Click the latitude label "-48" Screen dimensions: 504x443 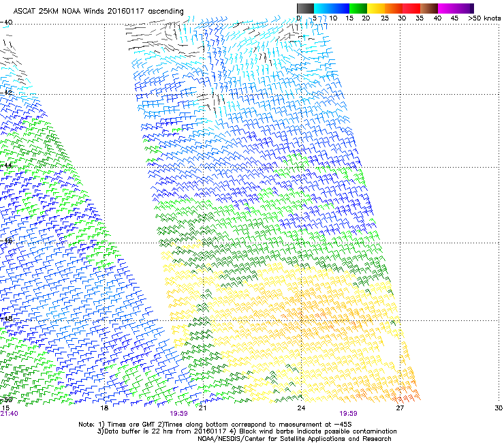pos(6,318)
